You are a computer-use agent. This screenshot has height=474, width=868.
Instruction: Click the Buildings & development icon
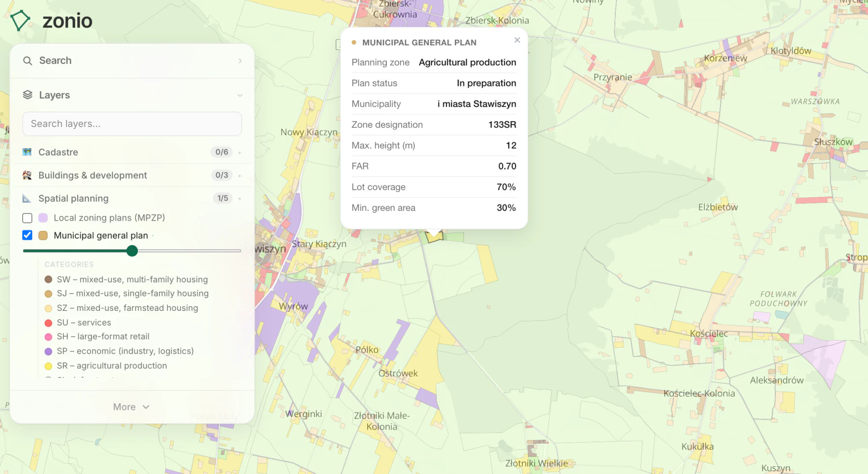coord(27,175)
